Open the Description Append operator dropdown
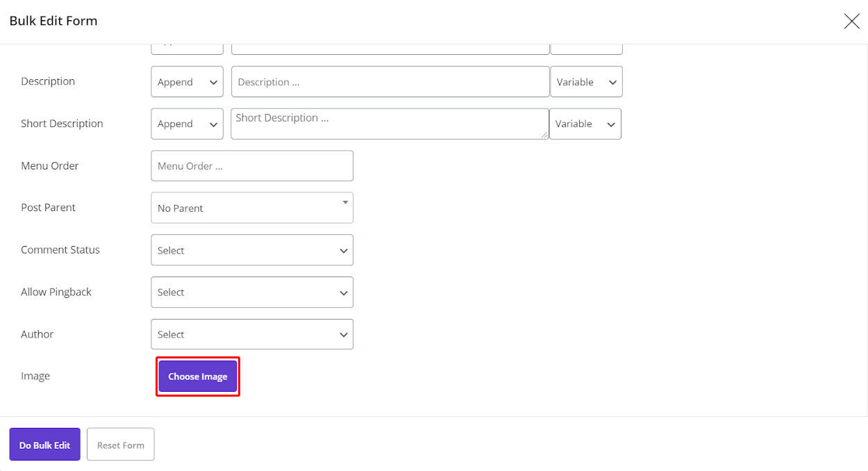This screenshot has height=471, width=868. click(187, 82)
